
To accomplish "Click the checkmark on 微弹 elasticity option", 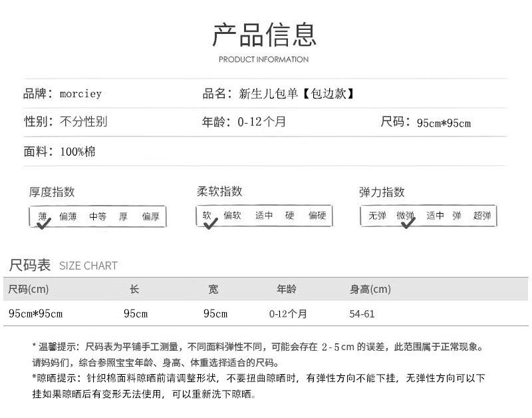I will tap(408, 223).
